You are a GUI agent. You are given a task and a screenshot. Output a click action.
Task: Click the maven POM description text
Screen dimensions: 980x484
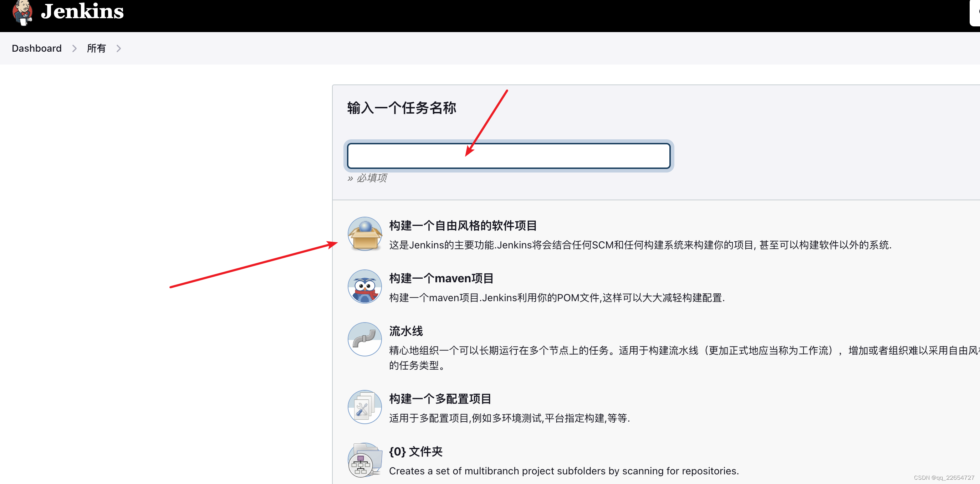[x=557, y=298]
